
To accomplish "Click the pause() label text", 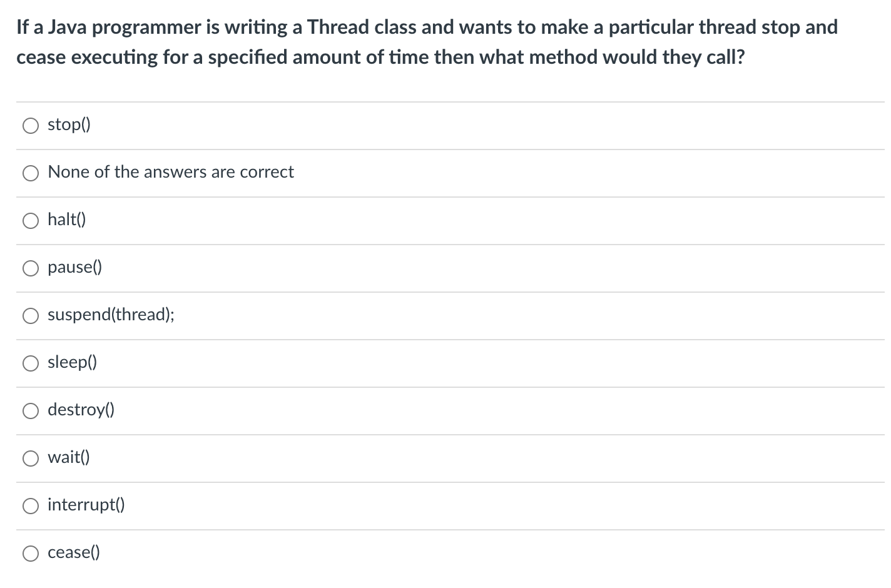I will point(74,268).
